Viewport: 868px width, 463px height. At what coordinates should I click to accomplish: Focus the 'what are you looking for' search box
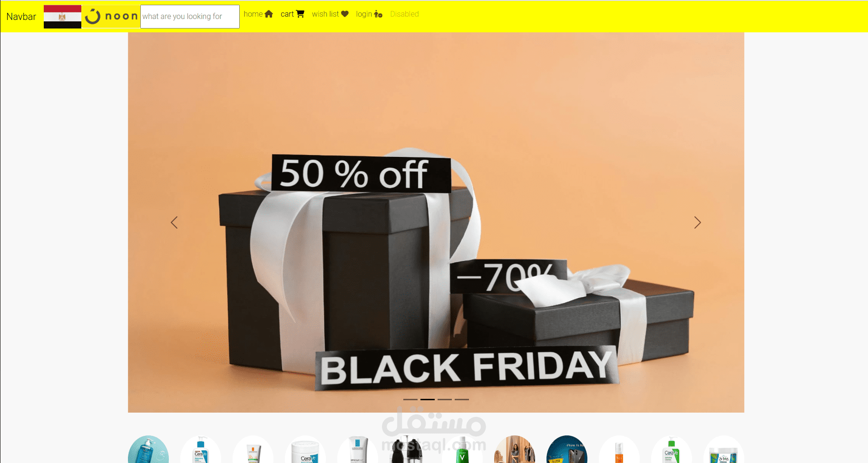[190, 17]
